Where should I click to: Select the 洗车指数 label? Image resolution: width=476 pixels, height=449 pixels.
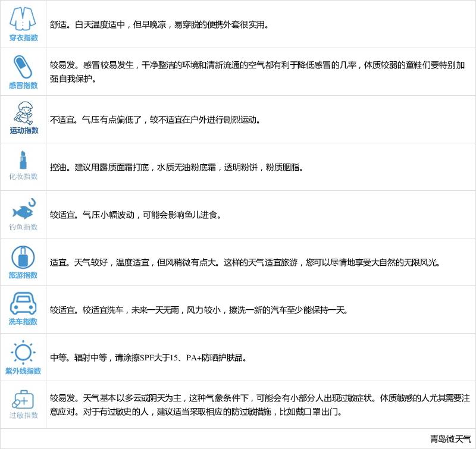pos(23,322)
